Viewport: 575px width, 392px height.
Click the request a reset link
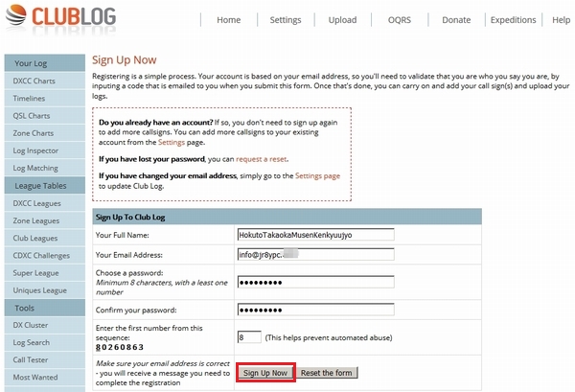click(x=261, y=159)
